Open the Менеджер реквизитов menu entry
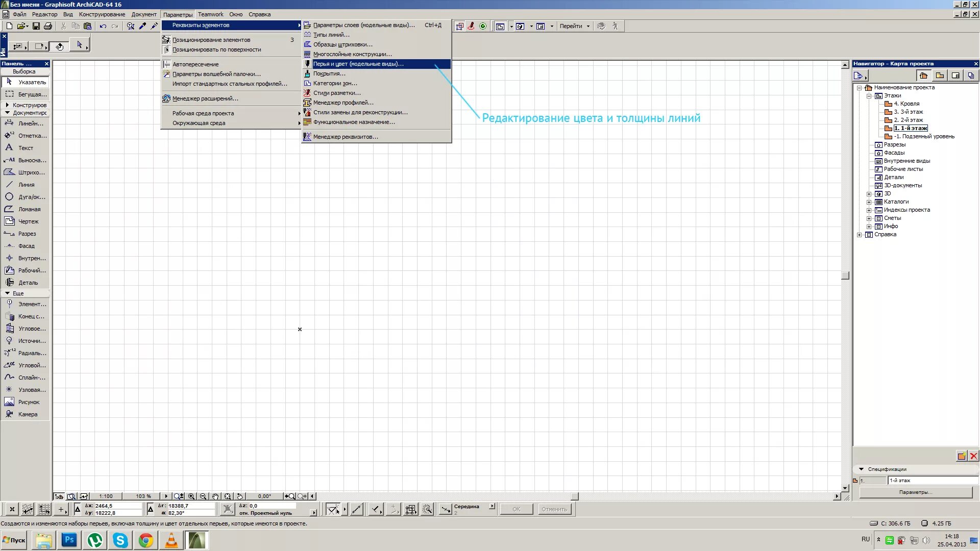This screenshot has height=551, width=980. [345, 137]
